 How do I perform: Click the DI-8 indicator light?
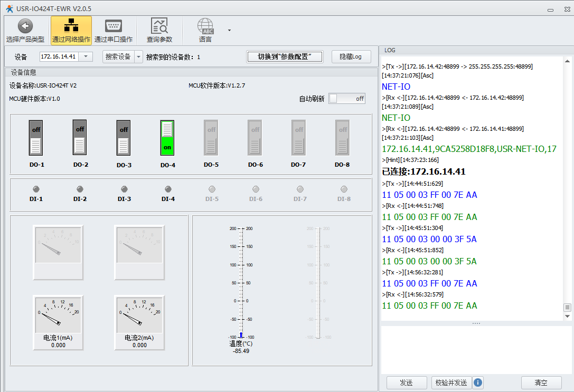pos(344,189)
